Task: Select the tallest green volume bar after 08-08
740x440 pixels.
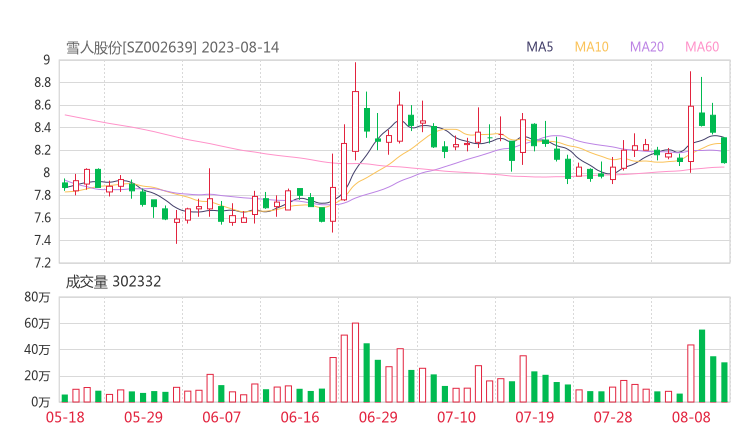Action: 702,366
